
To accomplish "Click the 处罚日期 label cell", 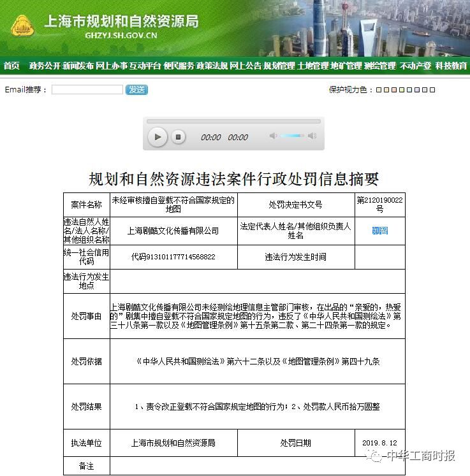I will [x=296, y=443].
